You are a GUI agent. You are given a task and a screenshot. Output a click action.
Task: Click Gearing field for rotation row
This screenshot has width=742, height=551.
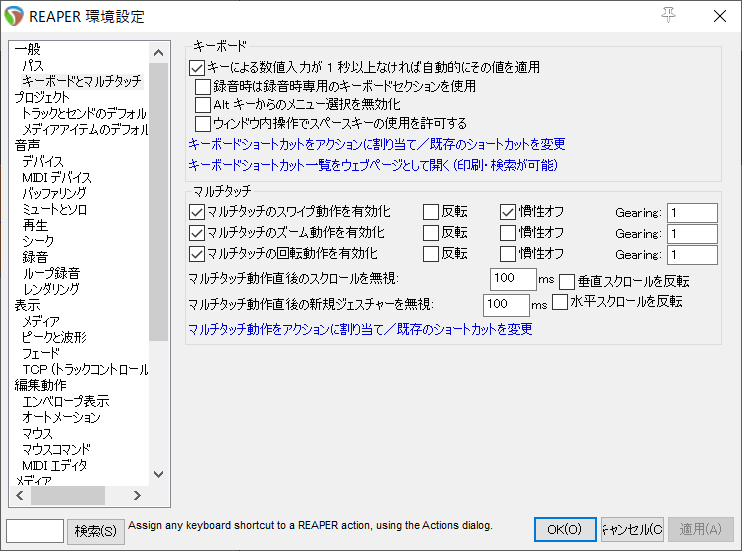pos(692,255)
